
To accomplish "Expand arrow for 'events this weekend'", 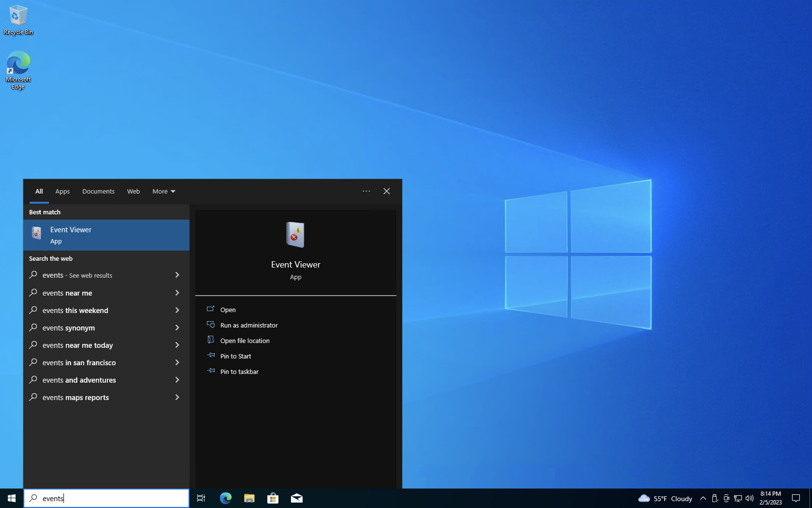I will tap(177, 310).
